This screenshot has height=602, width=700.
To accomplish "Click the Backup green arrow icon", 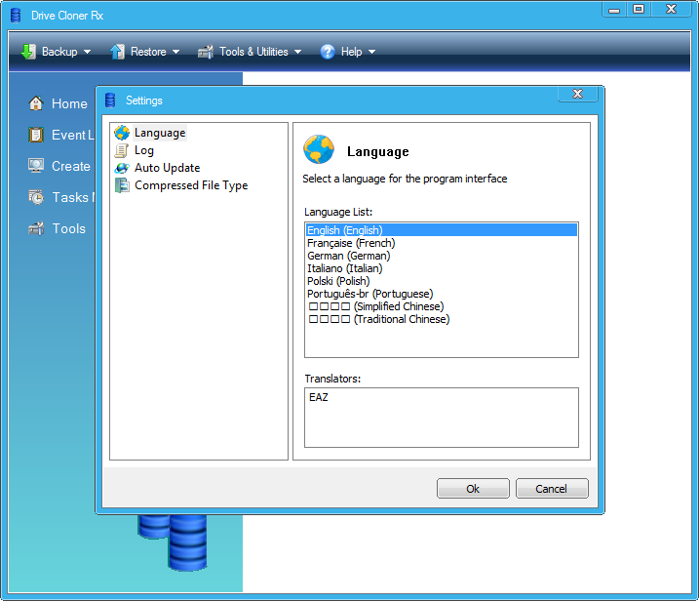I will 28,52.
